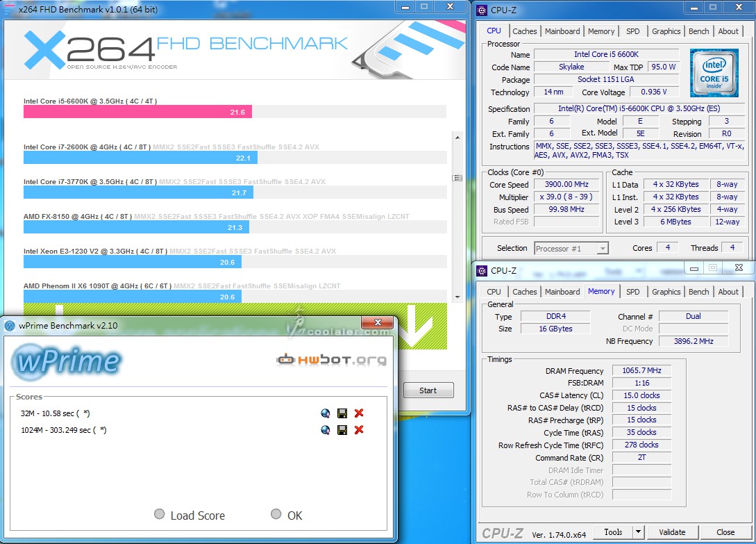Click the '32M - 10.58 sec' score row
756x544 pixels.
click(x=56, y=413)
